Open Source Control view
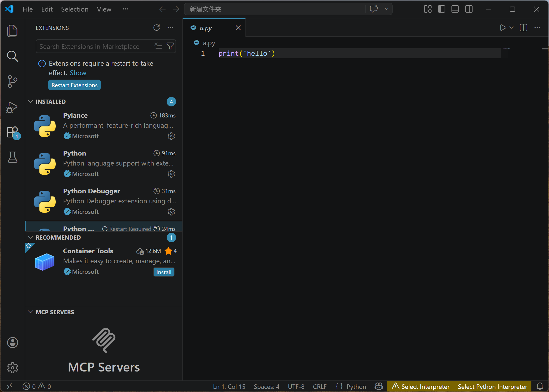This screenshot has height=392, width=549. tap(12, 81)
